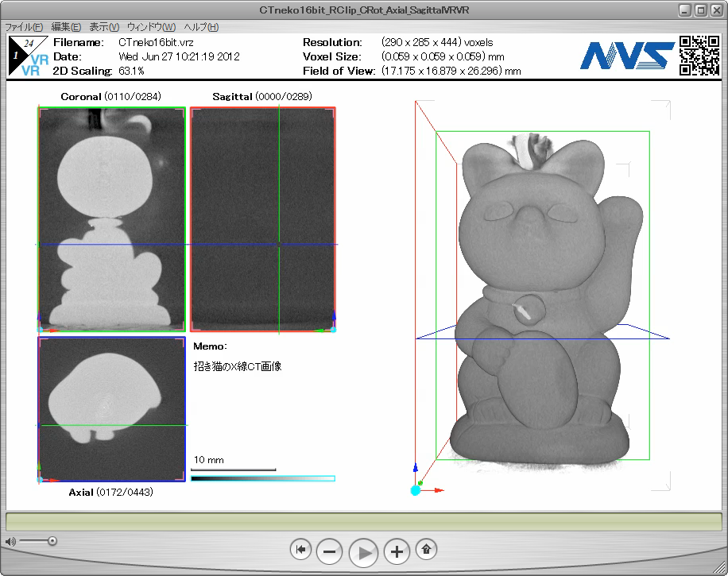
Task: Click the voxel size value (0.059 x 0.059 x 0.059) mm
Action: (443, 56)
